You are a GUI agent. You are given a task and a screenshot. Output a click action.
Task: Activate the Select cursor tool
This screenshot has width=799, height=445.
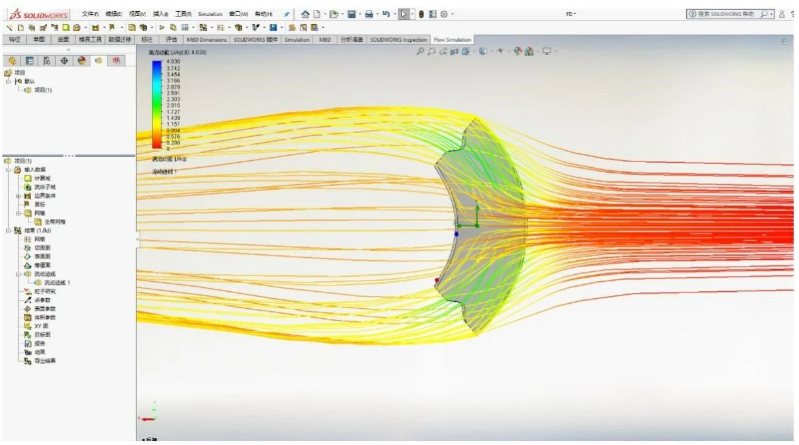pyautogui.click(x=404, y=14)
